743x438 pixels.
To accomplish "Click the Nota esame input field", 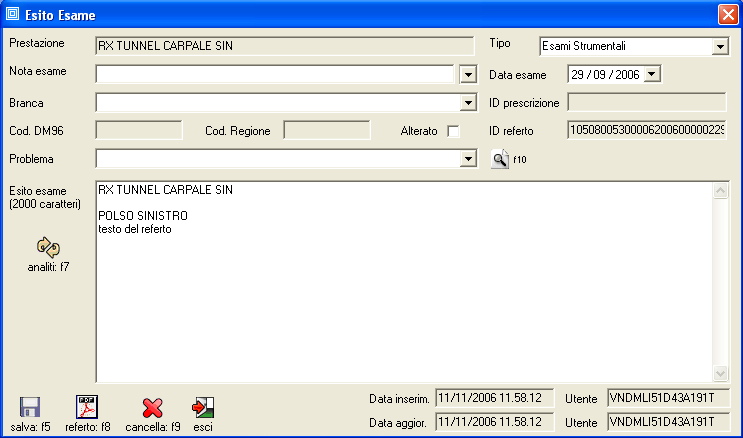I will pos(275,74).
